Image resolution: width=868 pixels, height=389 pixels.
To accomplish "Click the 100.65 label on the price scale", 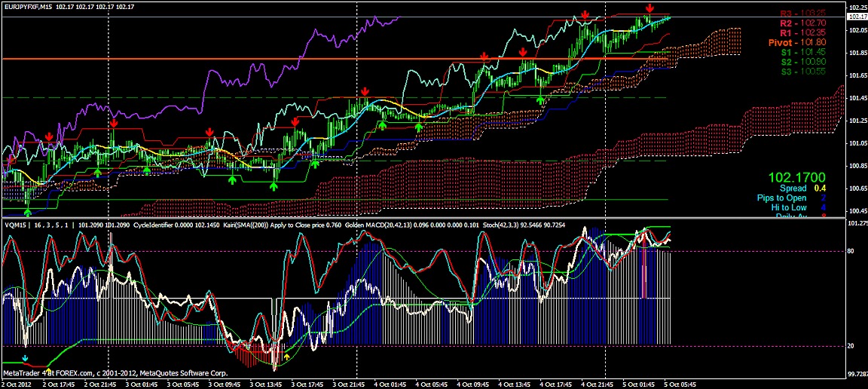I will [857, 189].
